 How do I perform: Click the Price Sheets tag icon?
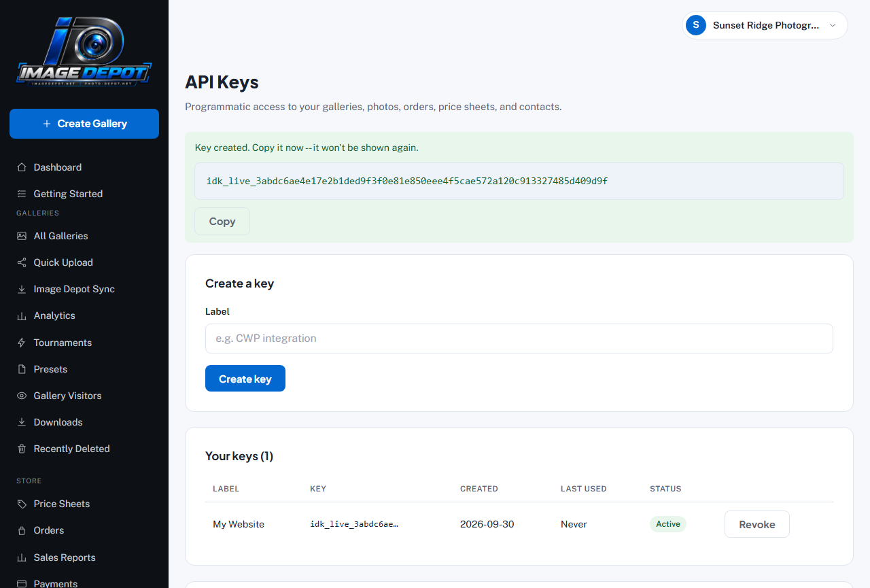22,504
